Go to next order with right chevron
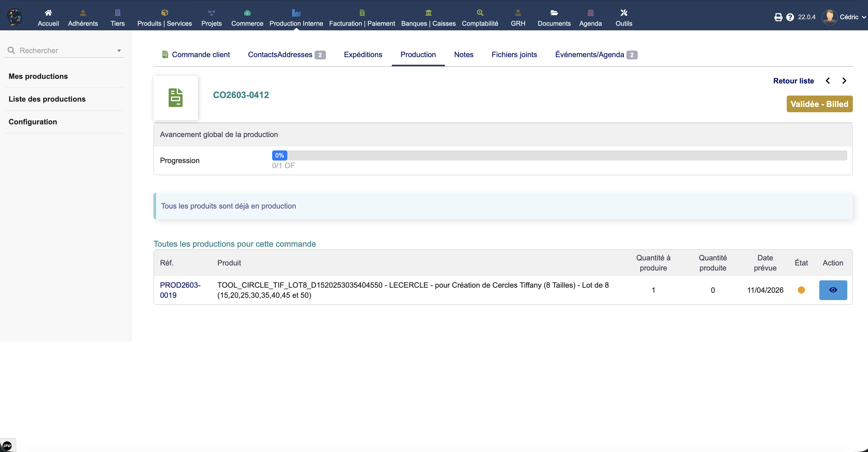Image resolution: width=868 pixels, height=452 pixels. point(844,81)
